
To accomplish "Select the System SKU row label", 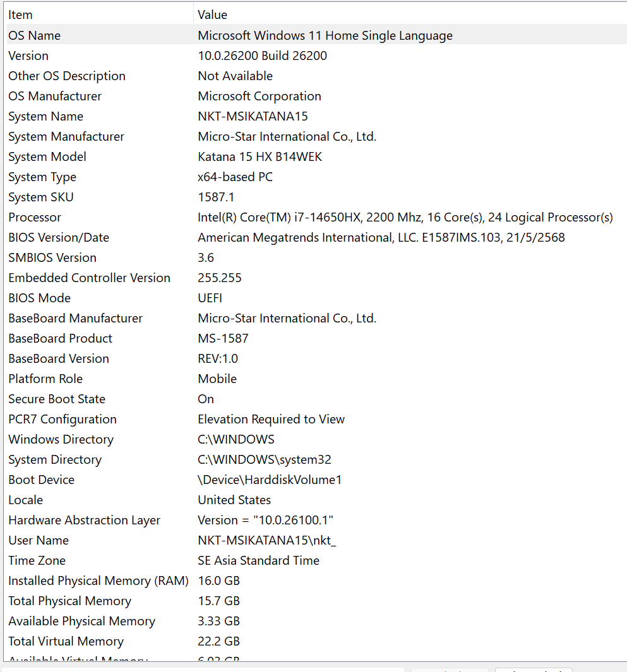I will (41, 197).
